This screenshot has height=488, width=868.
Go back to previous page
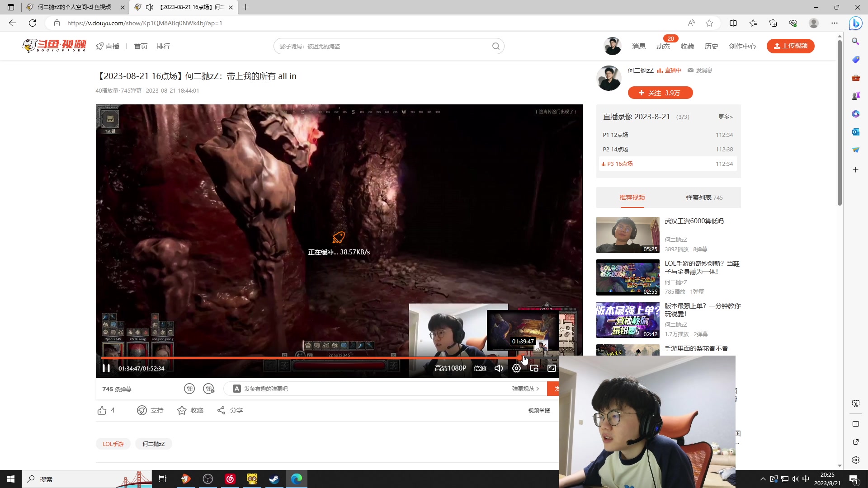(x=13, y=23)
